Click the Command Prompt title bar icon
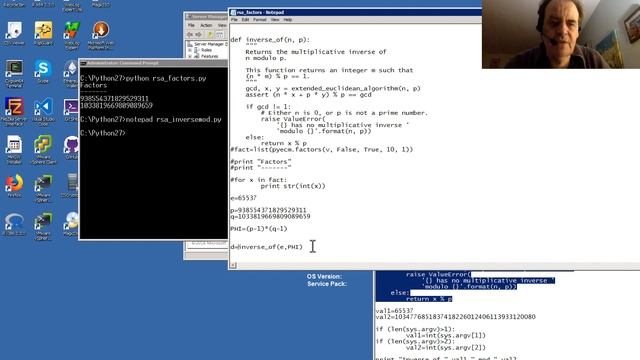This screenshot has width=640, height=360. 83,63
